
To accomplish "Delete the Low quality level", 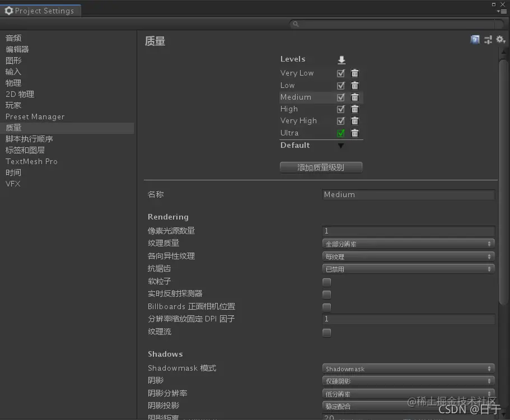I will click(x=355, y=85).
